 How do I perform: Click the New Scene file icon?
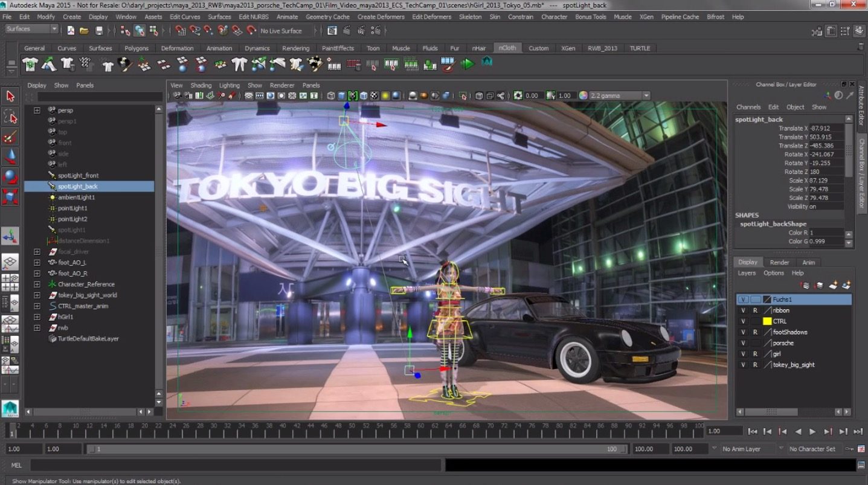click(71, 30)
